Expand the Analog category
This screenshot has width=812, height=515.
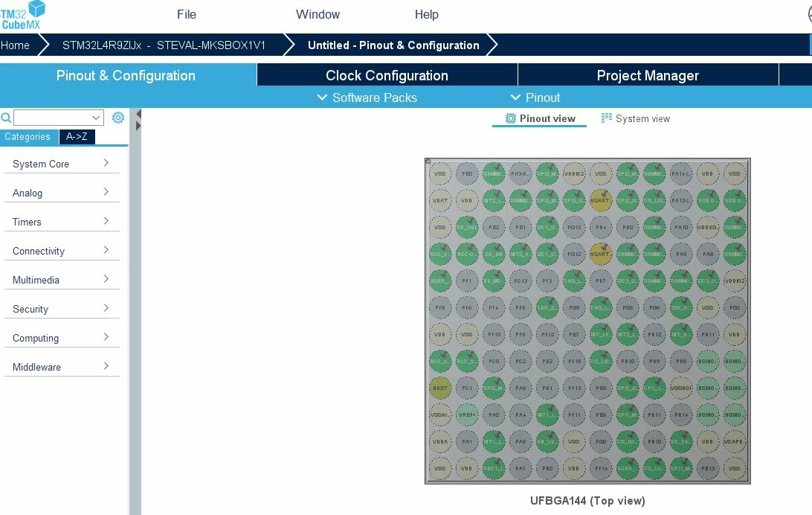(62, 193)
